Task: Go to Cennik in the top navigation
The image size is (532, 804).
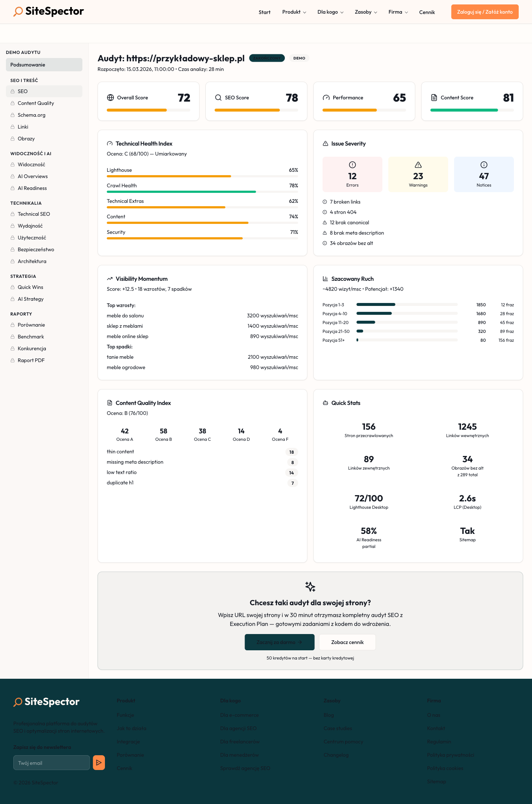Action: (427, 12)
